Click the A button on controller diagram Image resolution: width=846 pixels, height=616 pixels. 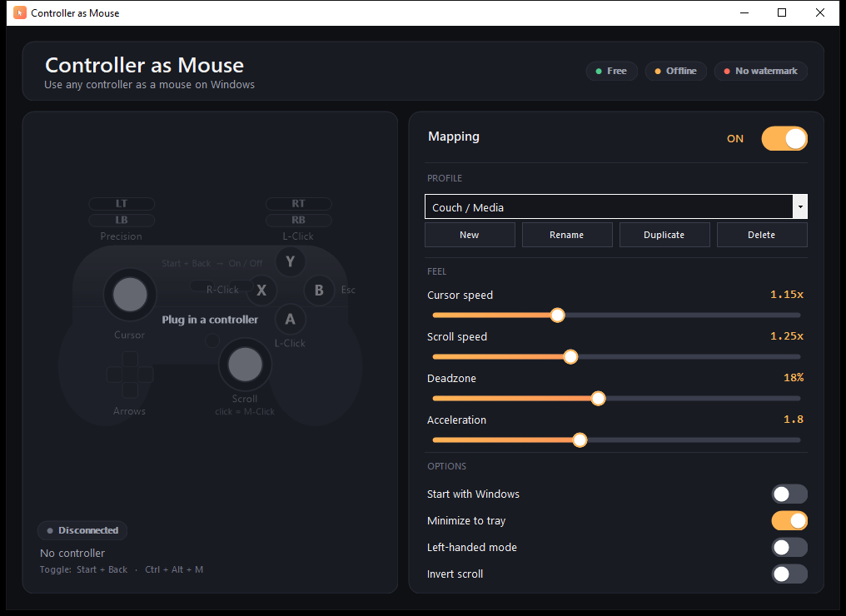[291, 319]
